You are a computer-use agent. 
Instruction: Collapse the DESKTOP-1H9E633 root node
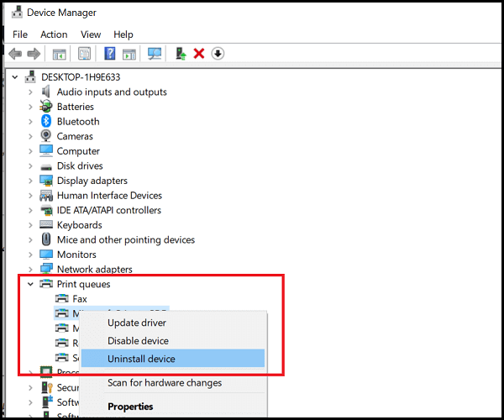coord(15,76)
